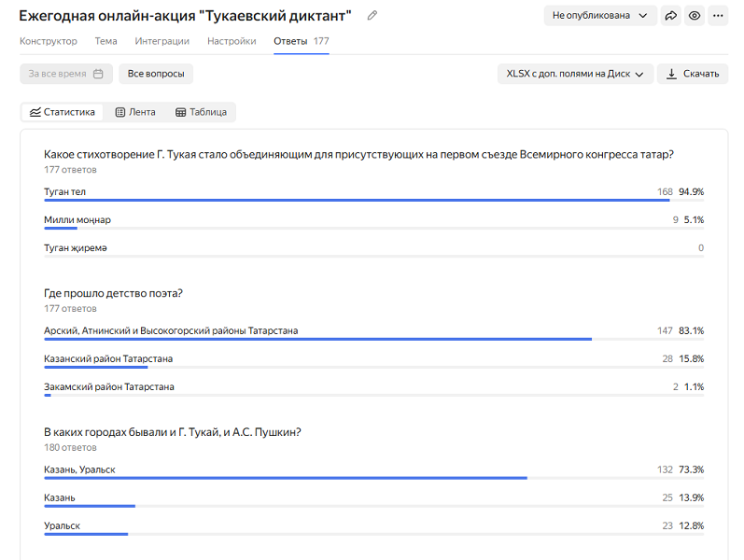
Task: Open the Интеграции tab
Action: 161,41
